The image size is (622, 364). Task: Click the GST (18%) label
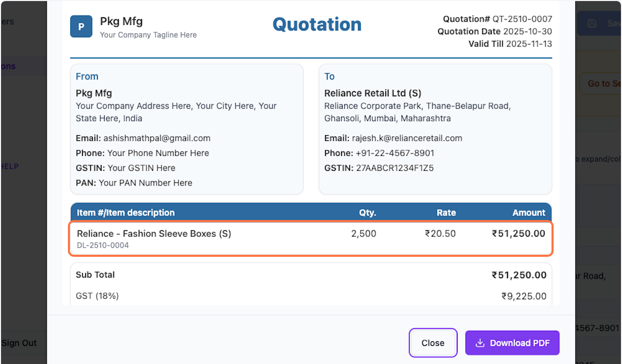97,296
